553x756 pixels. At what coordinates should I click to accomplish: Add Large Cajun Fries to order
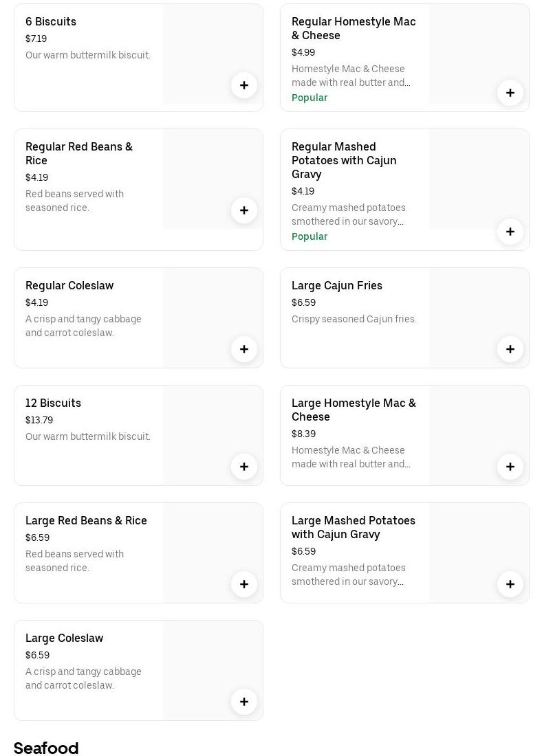click(x=510, y=349)
